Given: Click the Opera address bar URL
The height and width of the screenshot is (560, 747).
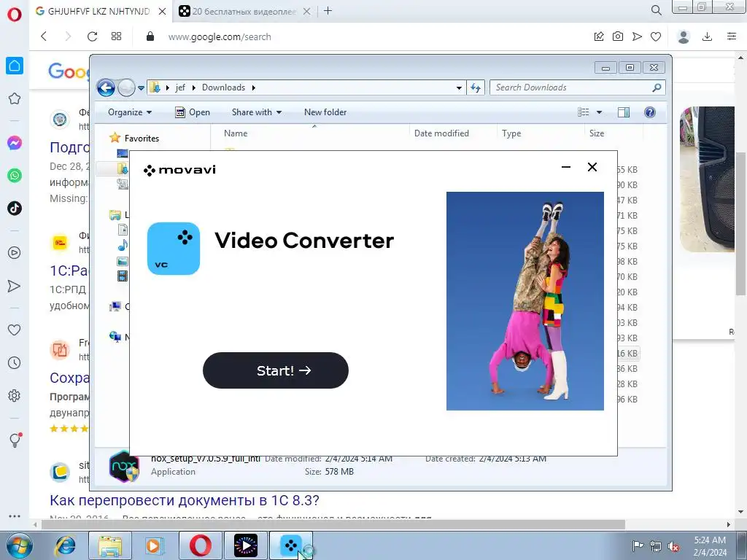Looking at the screenshot, I should [x=220, y=36].
